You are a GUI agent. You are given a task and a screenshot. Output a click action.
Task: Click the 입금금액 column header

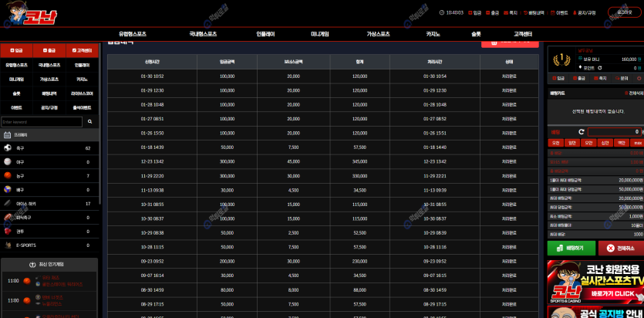pyautogui.click(x=227, y=62)
